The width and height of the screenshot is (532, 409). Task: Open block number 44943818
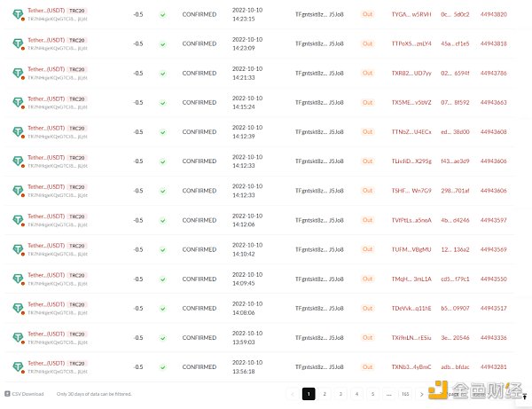[x=493, y=43]
